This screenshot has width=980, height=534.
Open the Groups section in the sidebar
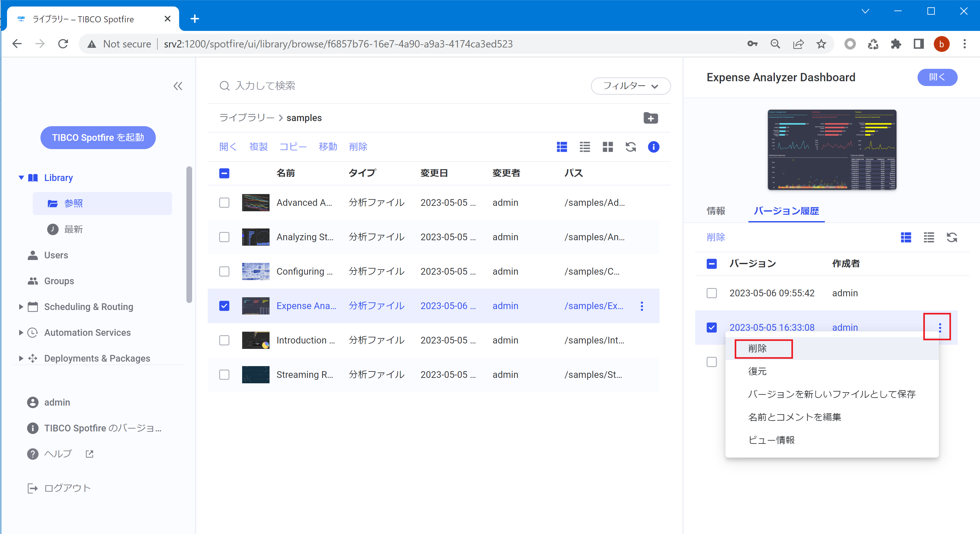51,281
